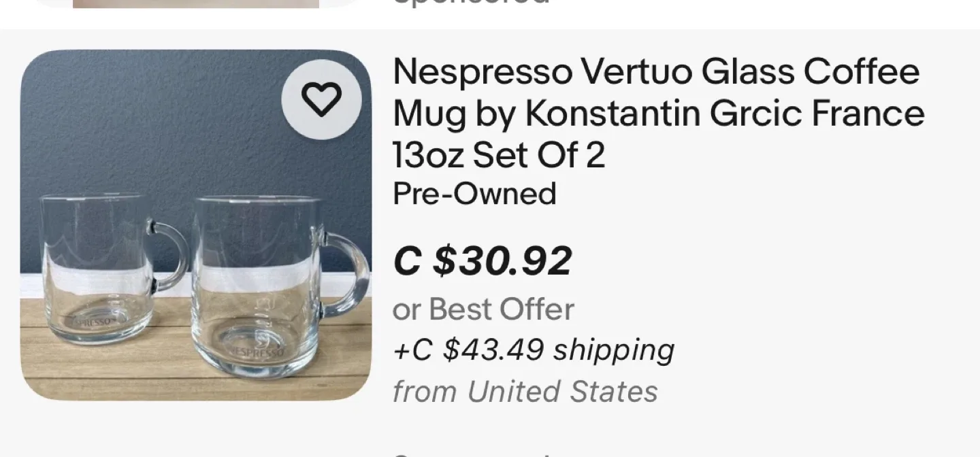Open the Nespresso Vertuo Glass Coffee Mug listing
This screenshot has height=457, width=980.
point(657,112)
